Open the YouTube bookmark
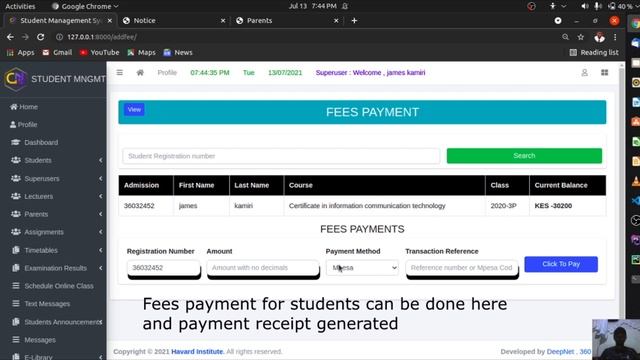Screen dimensions: 640x360 pyautogui.click(x=100, y=52)
